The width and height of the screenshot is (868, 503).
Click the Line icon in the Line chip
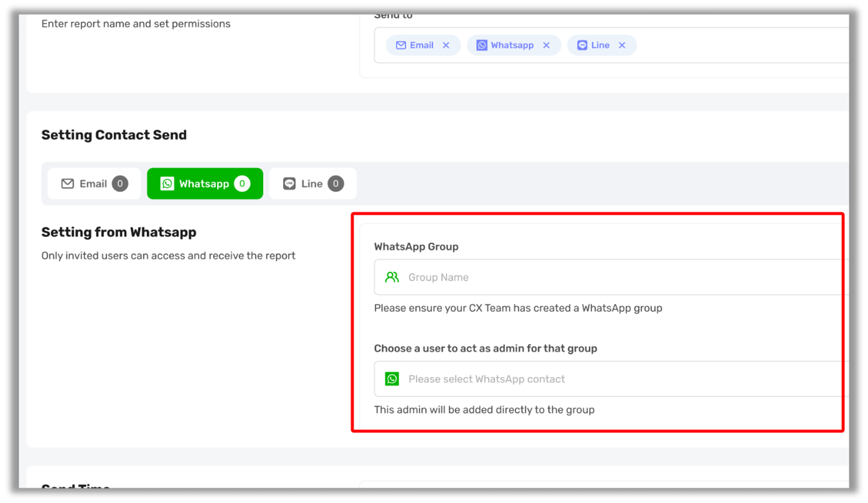tap(582, 45)
